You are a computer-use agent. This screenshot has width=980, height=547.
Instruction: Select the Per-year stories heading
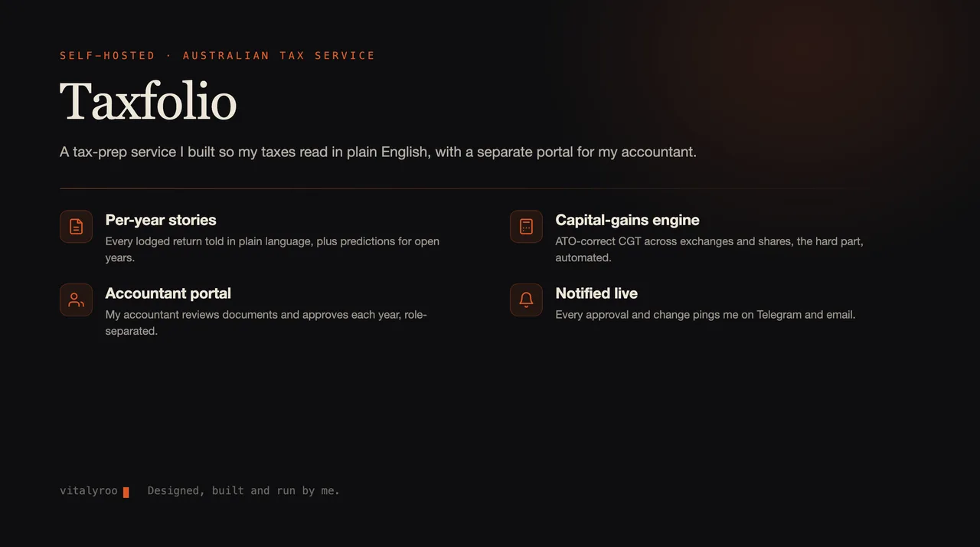pyautogui.click(x=161, y=220)
